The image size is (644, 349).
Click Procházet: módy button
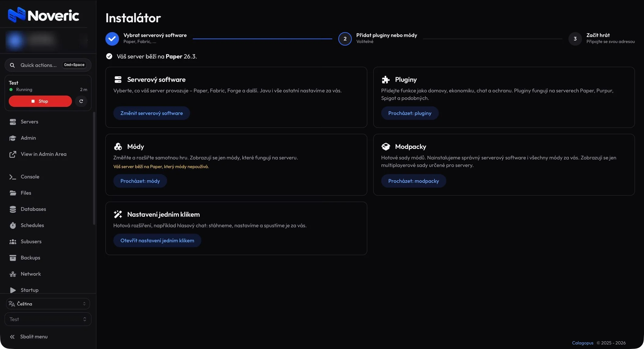pos(140,181)
